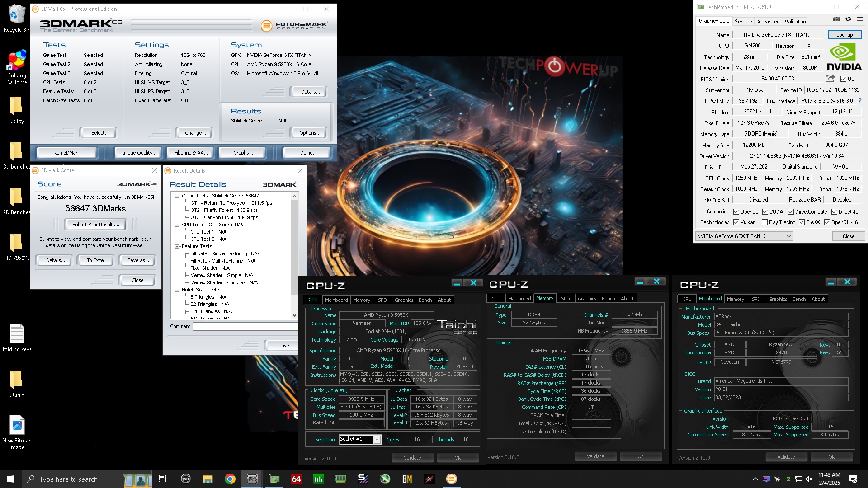
Task: Click the Save as button in 3DMark Score
Action: pyautogui.click(x=138, y=260)
